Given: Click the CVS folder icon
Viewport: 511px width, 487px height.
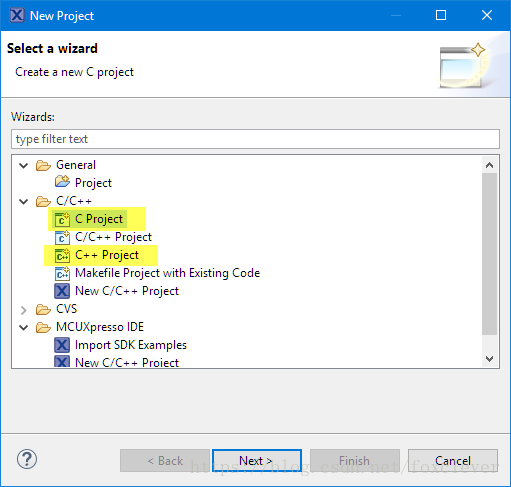Looking at the screenshot, I should (43, 309).
